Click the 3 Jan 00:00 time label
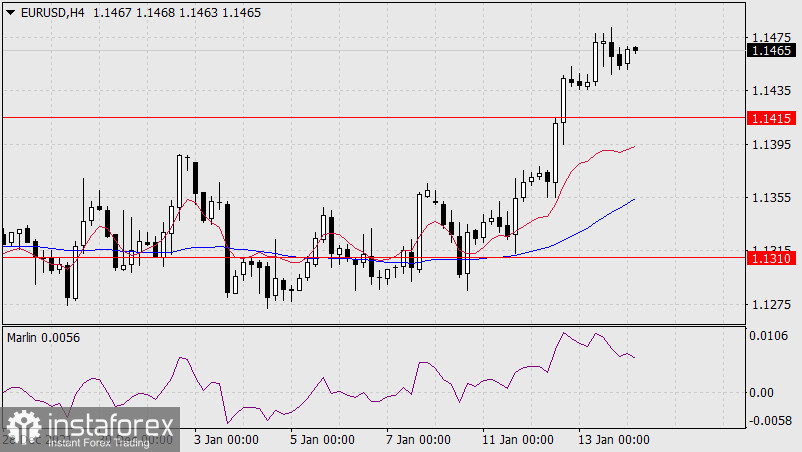 click(x=226, y=440)
